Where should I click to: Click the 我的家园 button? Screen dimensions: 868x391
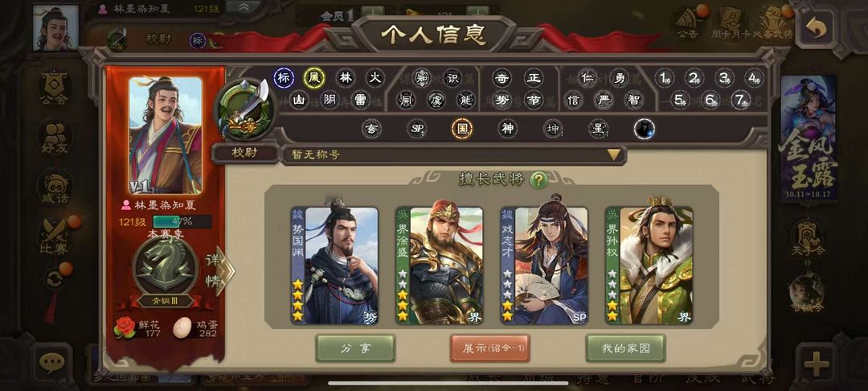click(625, 348)
